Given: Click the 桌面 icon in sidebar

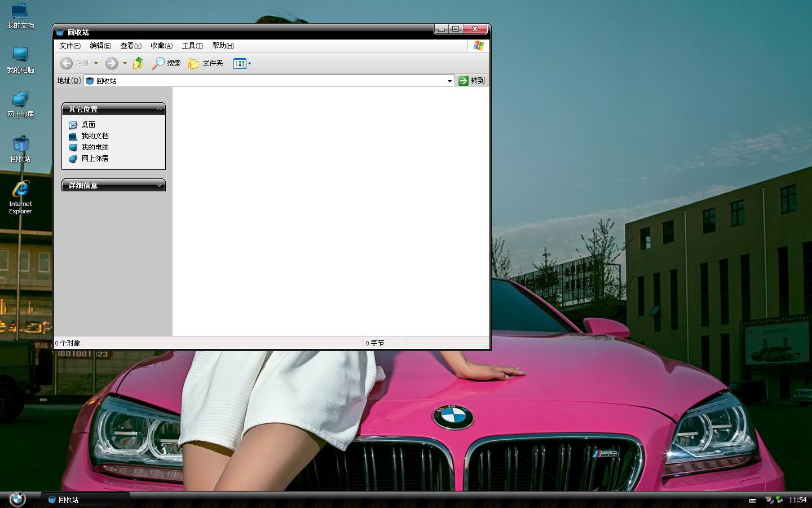Looking at the screenshot, I should click(x=73, y=125).
